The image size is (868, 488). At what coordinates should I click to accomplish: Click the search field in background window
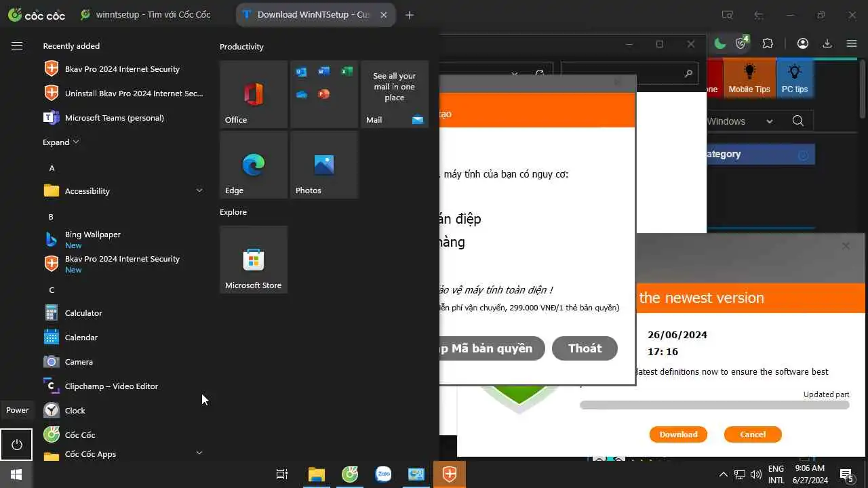pos(629,73)
